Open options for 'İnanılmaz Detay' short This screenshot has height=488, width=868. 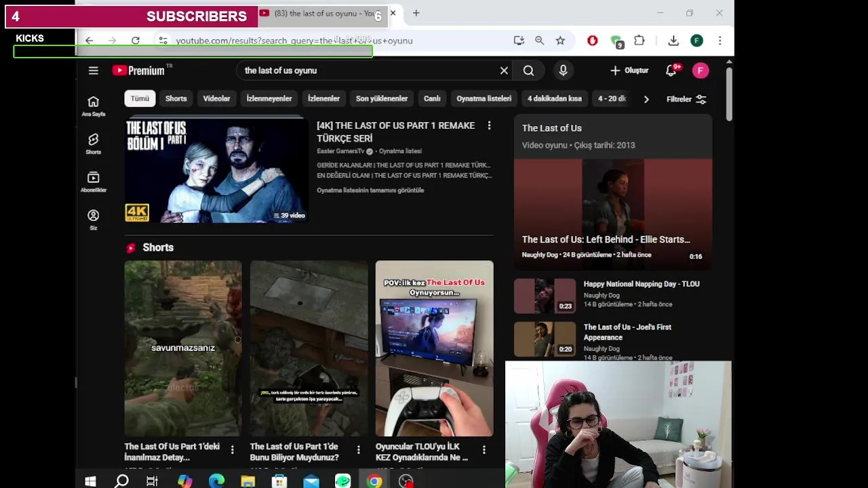click(233, 449)
